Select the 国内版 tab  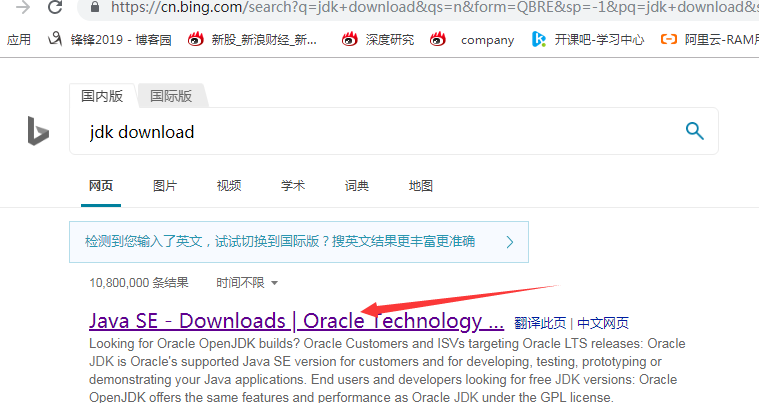click(x=102, y=96)
